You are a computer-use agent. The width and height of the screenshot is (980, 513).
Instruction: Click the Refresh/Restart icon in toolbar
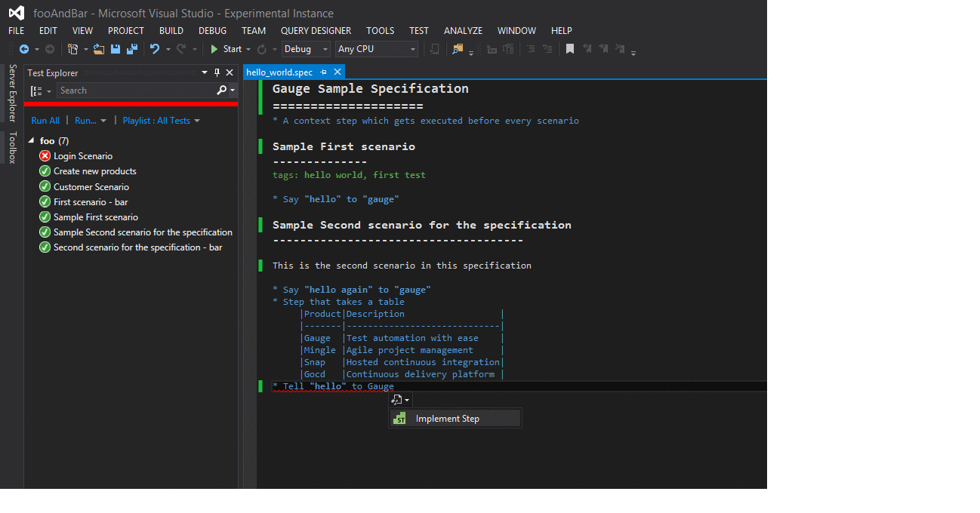[261, 49]
